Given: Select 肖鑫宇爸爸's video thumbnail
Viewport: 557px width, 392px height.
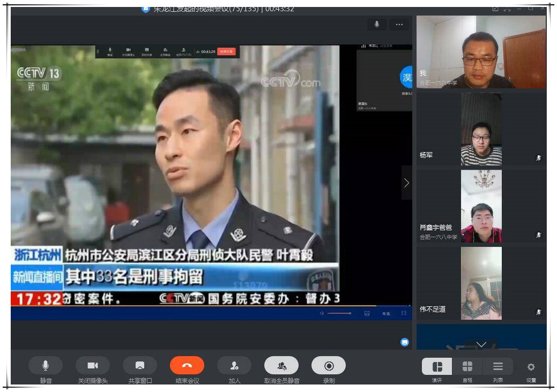Looking at the screenshot, I should [x=481, y=206].
